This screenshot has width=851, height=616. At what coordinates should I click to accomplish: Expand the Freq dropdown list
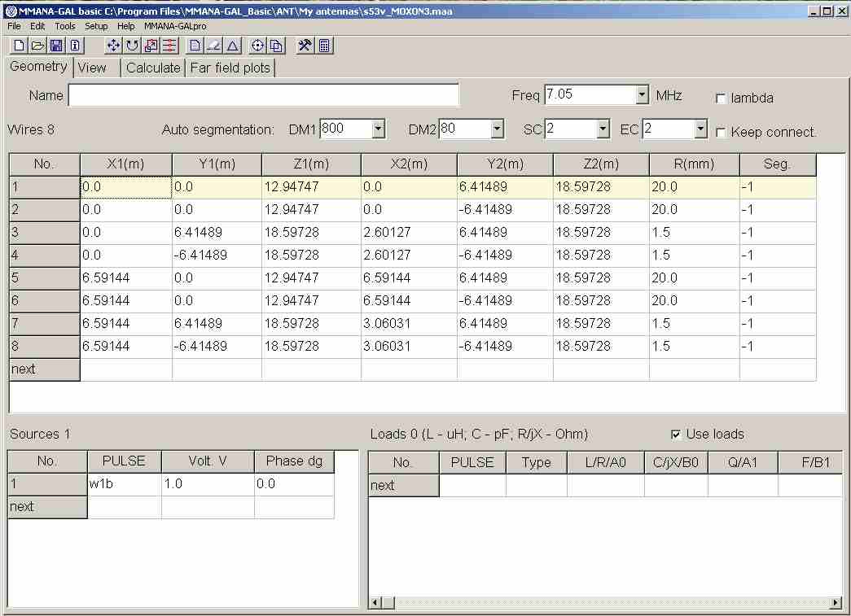[x=642, y=95]
